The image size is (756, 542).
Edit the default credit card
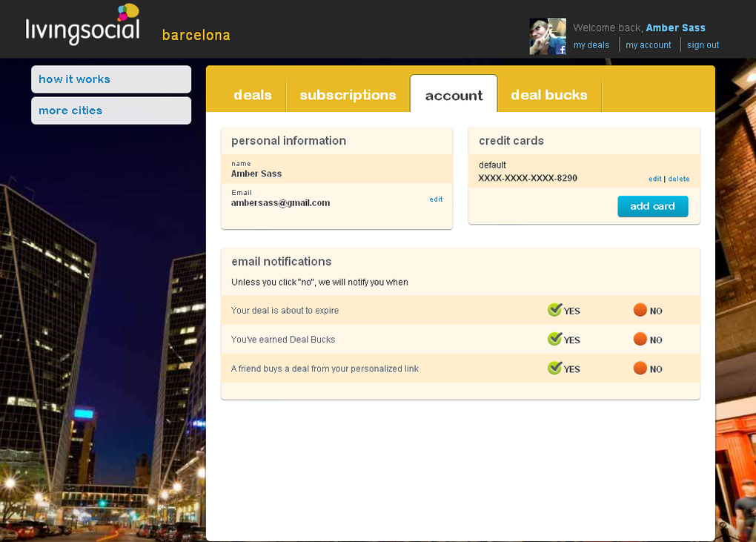click(654, 179)
